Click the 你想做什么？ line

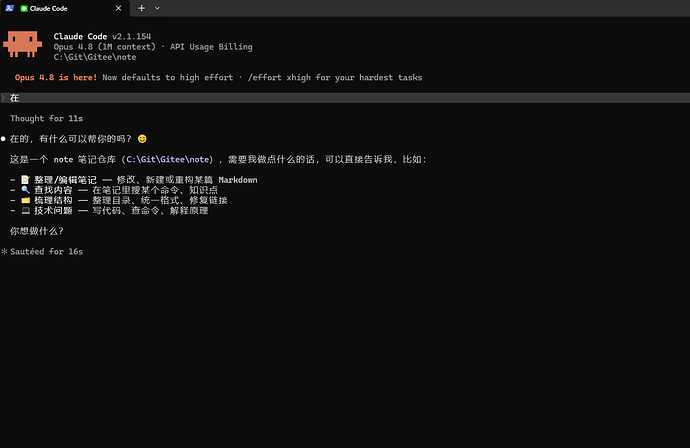(x=37, y=231)
